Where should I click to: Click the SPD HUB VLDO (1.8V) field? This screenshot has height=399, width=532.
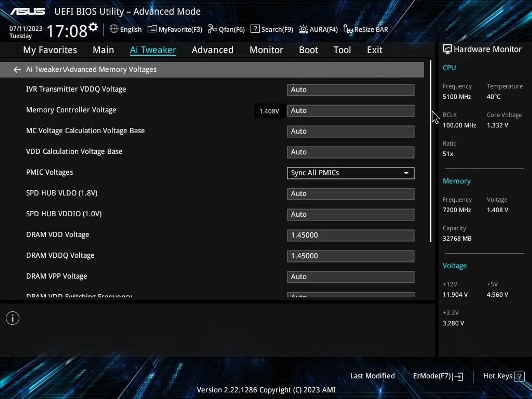[351, 194]
